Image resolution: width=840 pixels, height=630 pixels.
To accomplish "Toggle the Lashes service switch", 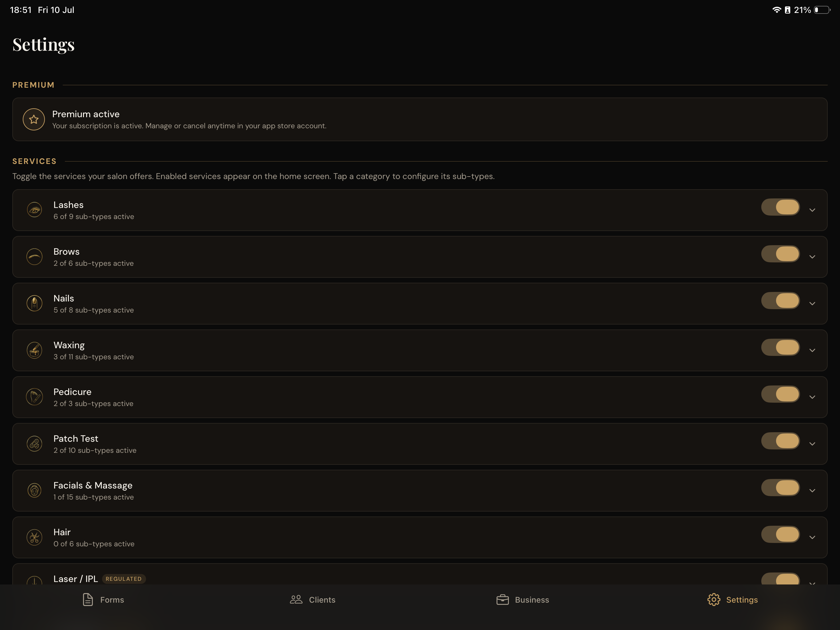I will click(x=780, y=207).
